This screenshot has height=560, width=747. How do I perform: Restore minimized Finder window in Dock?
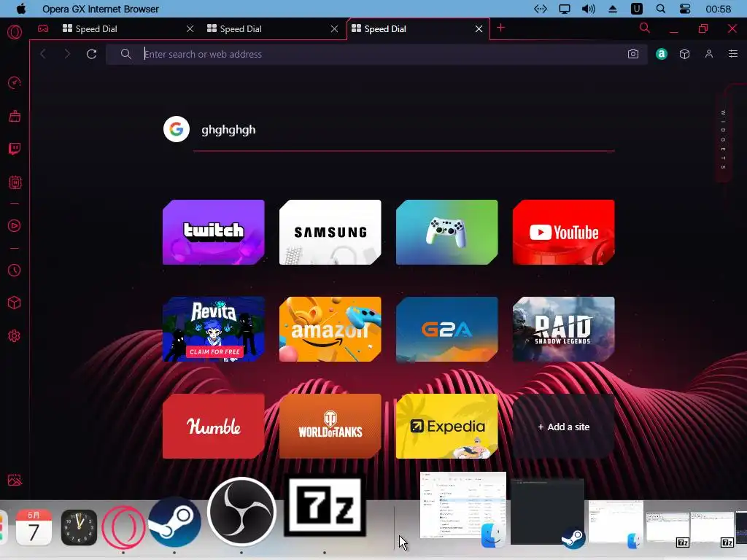462,506
